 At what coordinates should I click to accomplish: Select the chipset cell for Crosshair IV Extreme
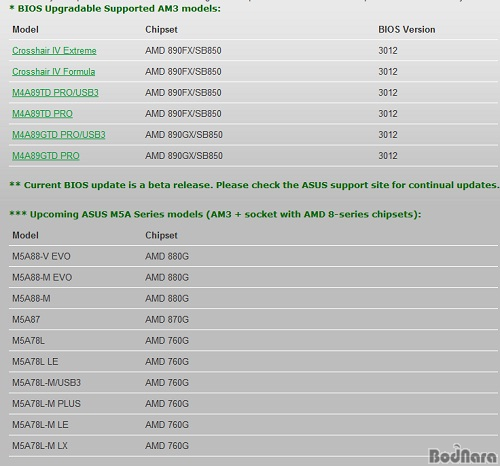point(183,51)
